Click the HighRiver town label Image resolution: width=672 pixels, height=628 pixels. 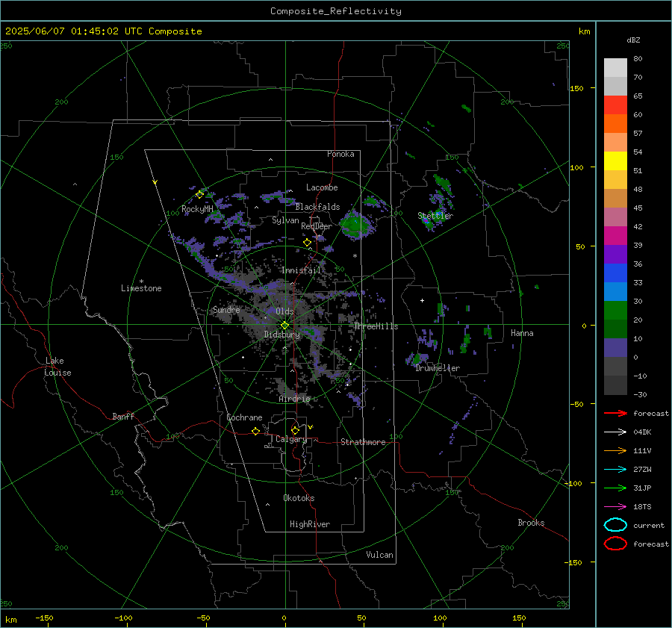click(310, 524)
